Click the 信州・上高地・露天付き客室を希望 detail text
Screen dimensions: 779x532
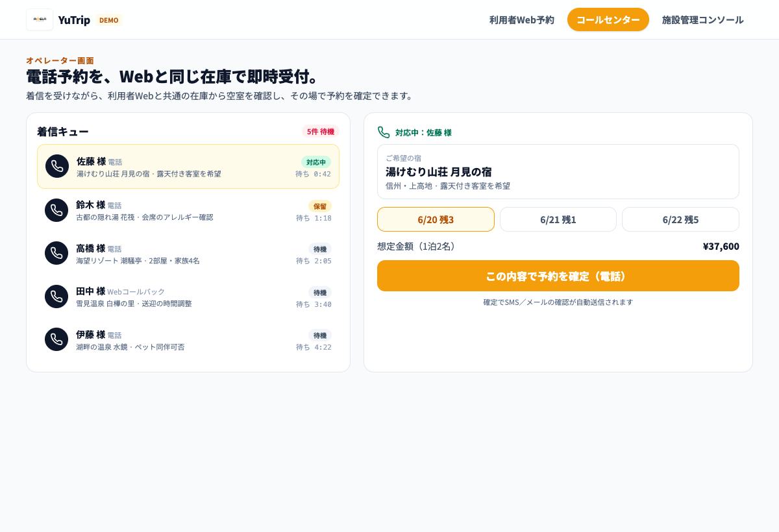(448, 186)
